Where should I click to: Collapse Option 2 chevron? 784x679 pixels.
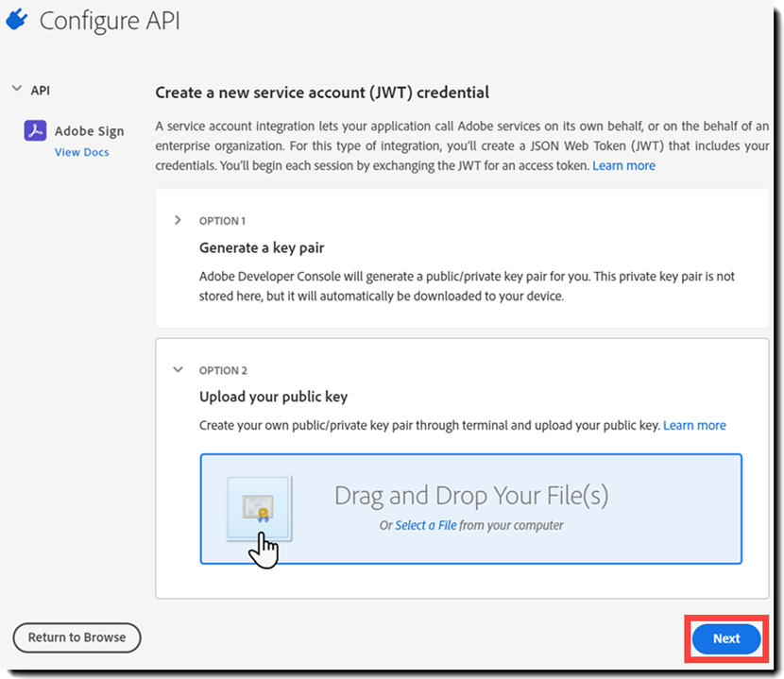[x=178, y=370]
